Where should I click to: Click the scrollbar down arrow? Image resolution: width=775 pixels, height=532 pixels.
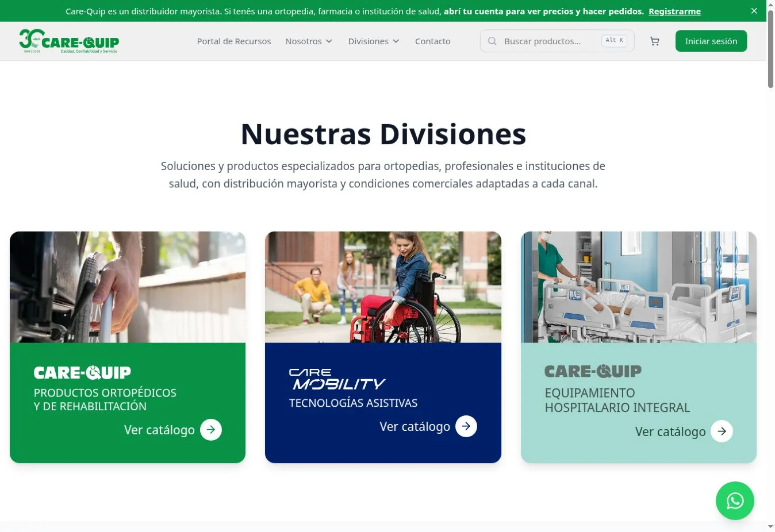[770, 526]
